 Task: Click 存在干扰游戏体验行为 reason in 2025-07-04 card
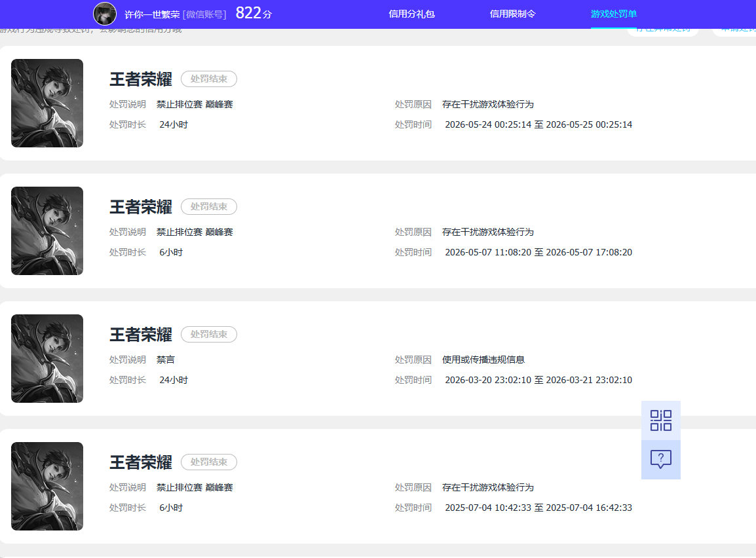pos(488,488)
